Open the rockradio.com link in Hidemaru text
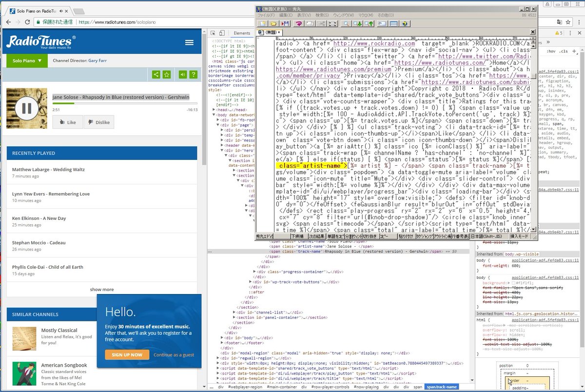Image resolution: width=585 pixels, height=392 pixels. (x=374, y=43)
